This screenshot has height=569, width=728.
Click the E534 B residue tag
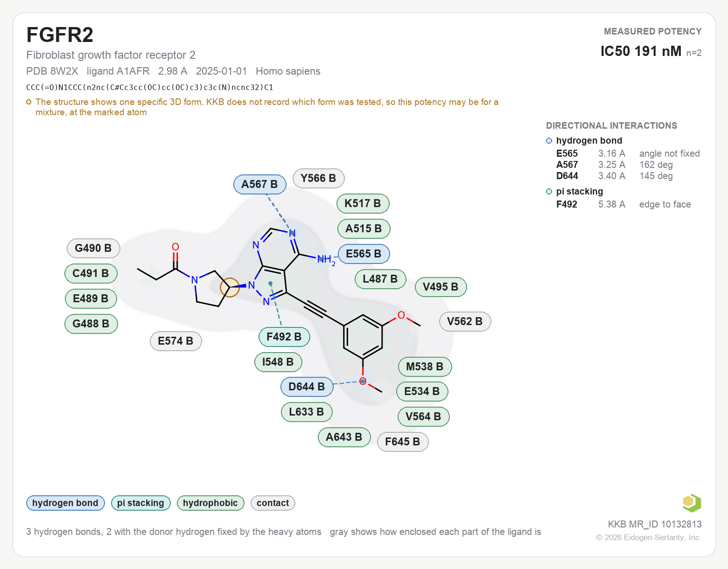point(422,391)
